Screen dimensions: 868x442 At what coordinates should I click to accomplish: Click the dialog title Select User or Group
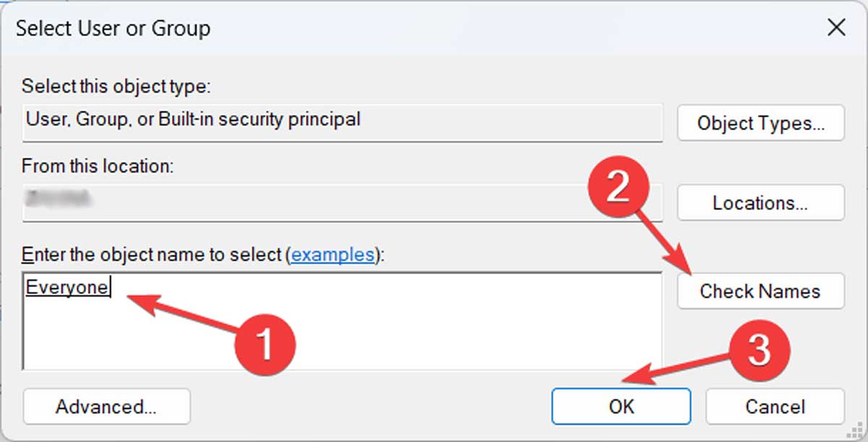(115, 27)
